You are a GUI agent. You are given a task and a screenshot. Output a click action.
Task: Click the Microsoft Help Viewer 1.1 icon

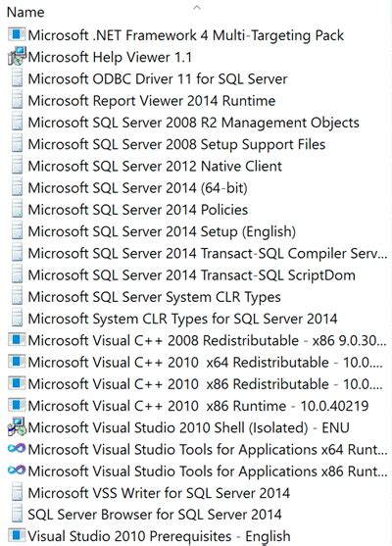(17, 57)
